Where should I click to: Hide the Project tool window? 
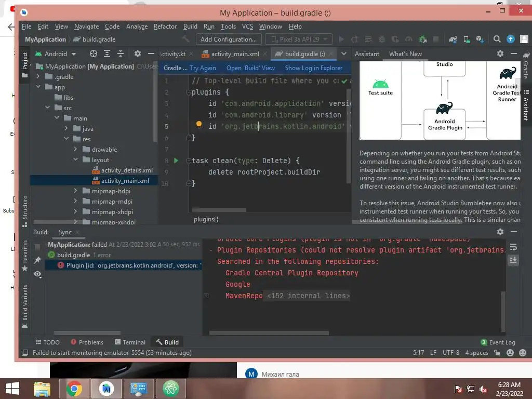pyautogui.click(x=151, y=54)
